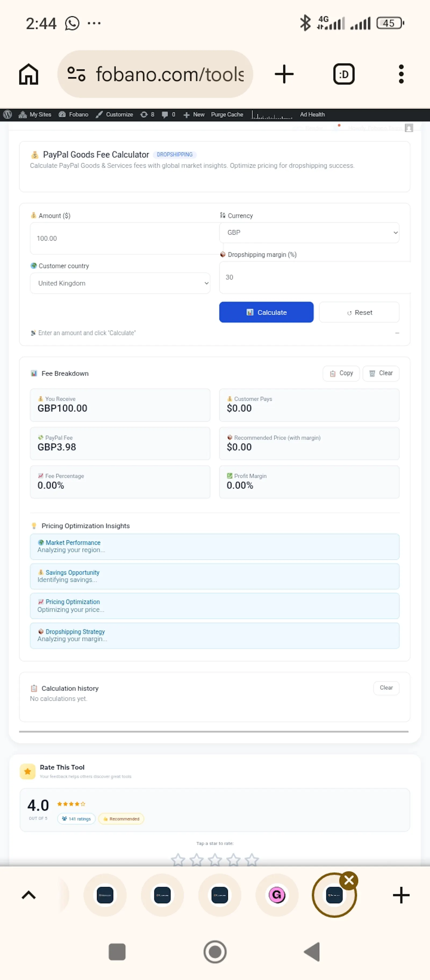Click the You Receive GBP100.00 card
The height and width of the screenshot is (980, 430).
tap(120, 405)
